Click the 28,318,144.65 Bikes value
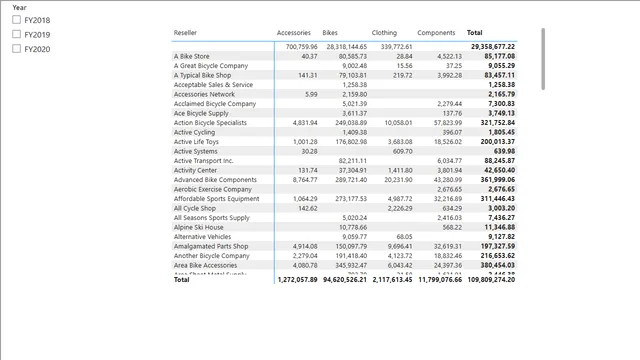Viewport: 640px width, 360px height. tap(347, 47)
